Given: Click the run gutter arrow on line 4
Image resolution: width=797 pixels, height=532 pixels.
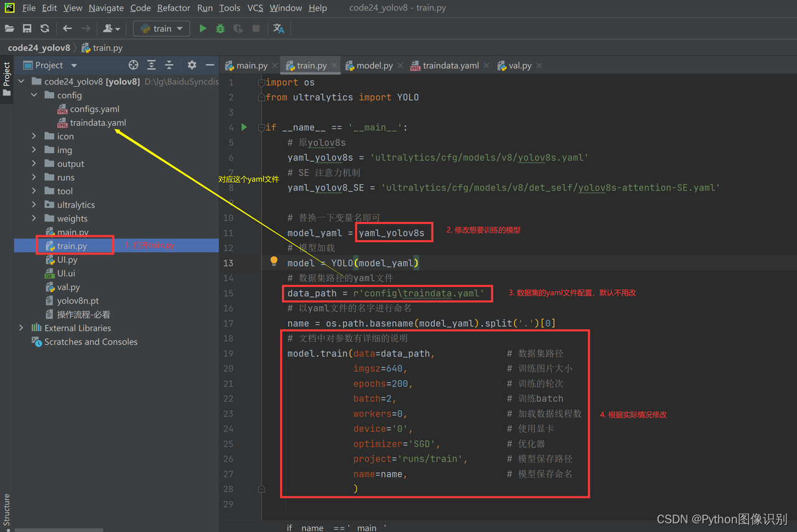Looking at the screenshot, I should tap(244, 127).
